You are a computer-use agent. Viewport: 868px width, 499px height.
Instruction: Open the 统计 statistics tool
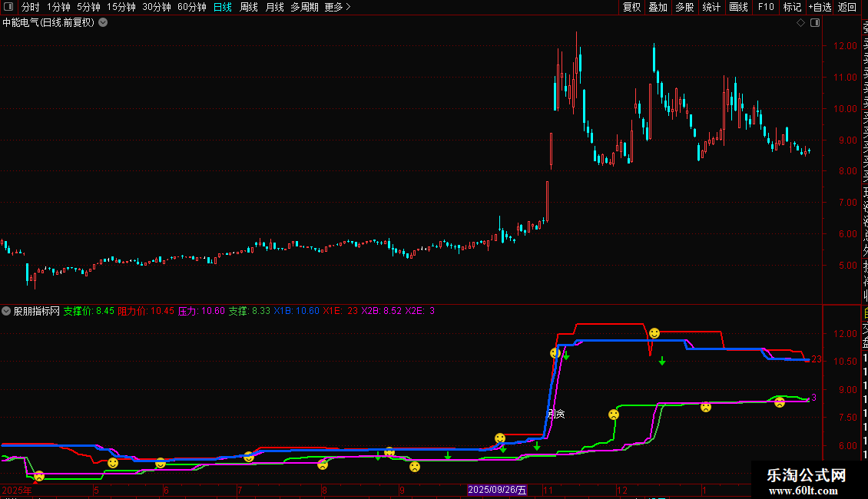(x=711, y=7)
